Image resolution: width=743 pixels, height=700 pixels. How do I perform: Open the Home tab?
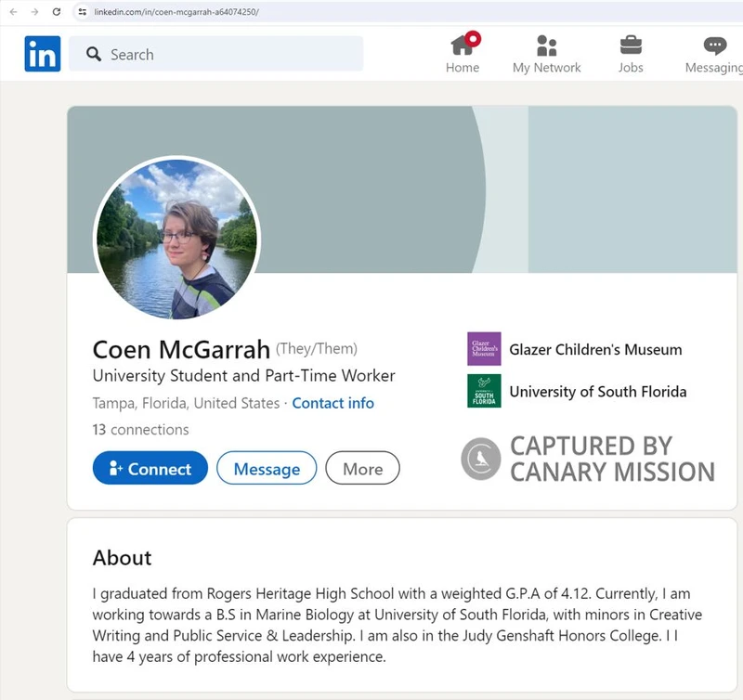463,53
